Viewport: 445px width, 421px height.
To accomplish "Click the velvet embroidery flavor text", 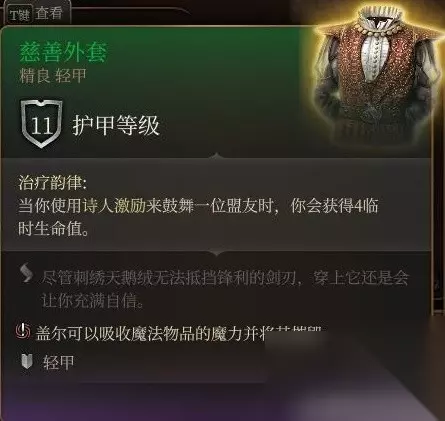I will point(225,289).
